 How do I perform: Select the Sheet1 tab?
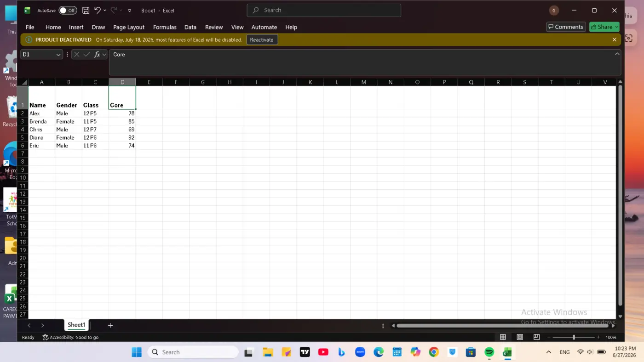[76, 325]
